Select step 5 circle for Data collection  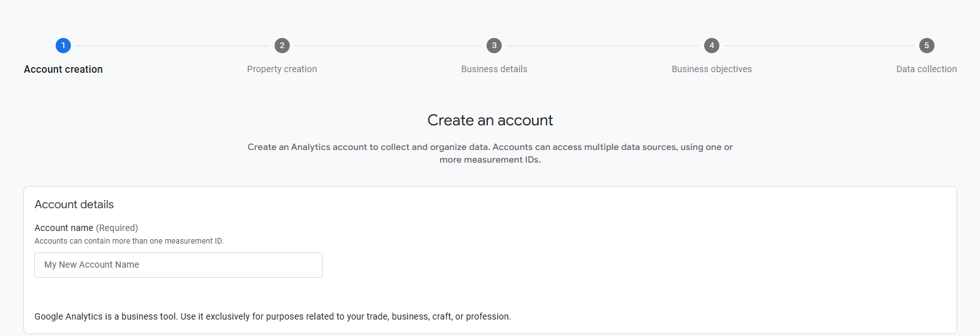pyautogui.click(x=927, y=46)
